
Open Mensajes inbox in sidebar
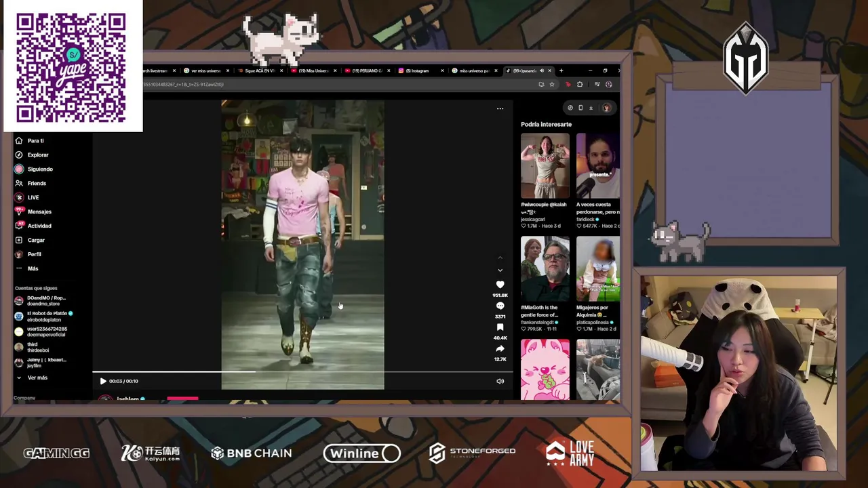(x=33, y=211)
